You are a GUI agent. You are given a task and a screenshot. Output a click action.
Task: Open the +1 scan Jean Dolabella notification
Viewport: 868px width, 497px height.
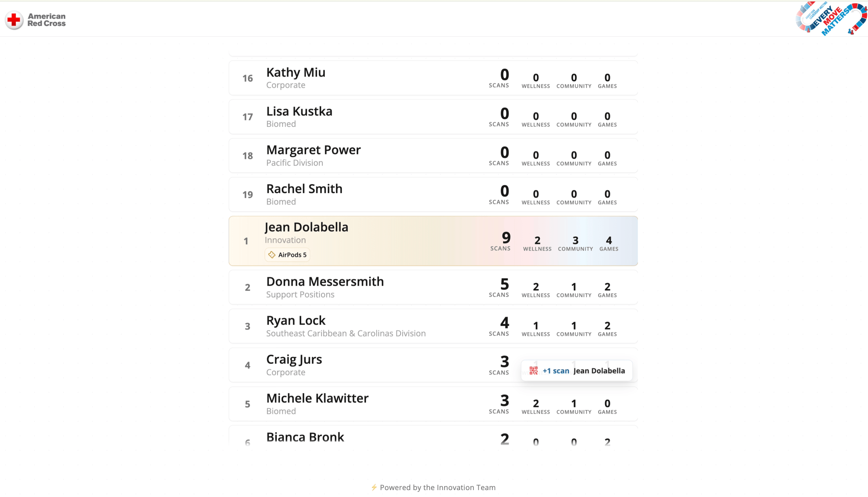pos(577,371)
